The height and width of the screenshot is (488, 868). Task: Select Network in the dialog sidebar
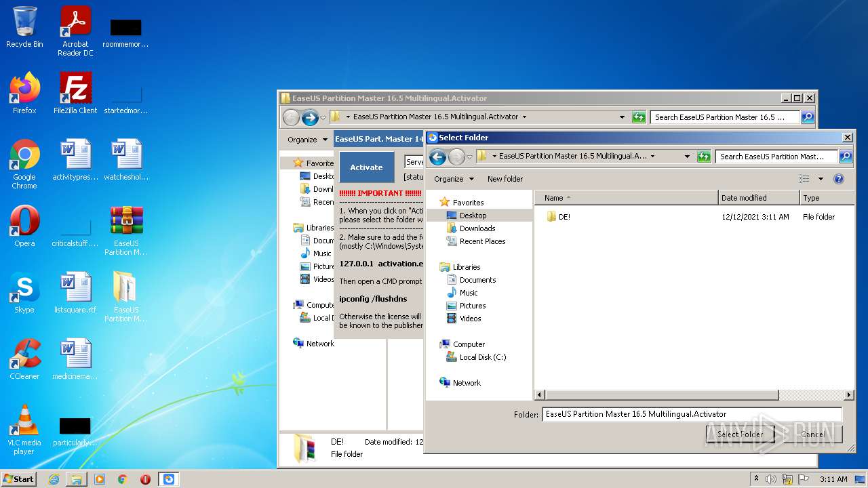point(467,383)
